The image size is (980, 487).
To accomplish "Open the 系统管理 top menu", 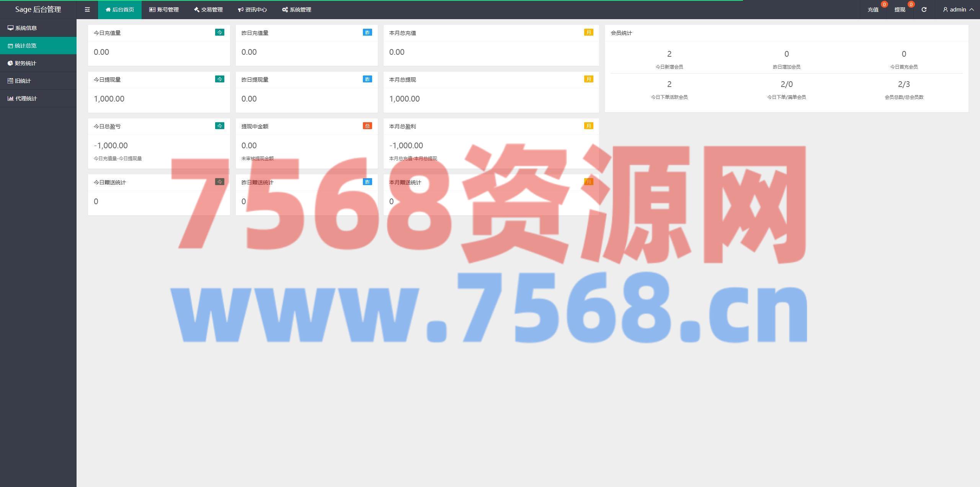I will 297,10.
